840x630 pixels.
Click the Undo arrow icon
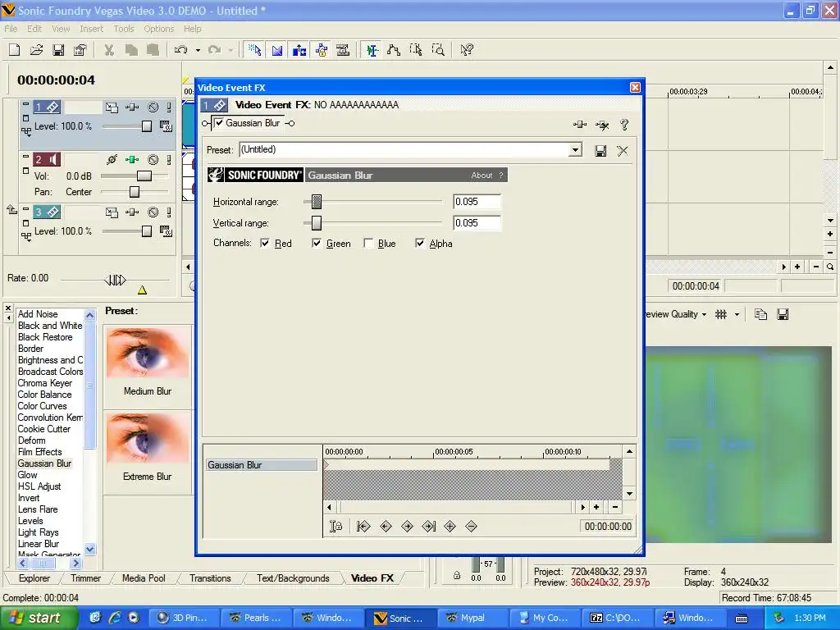point(181,50)
